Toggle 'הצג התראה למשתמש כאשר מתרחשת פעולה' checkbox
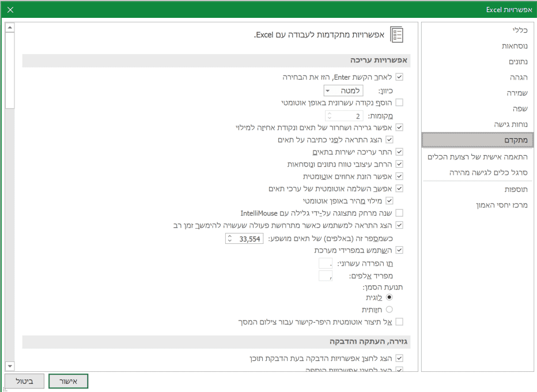The width and height of the screenshot is (537, 392). [x=399, y=225]
